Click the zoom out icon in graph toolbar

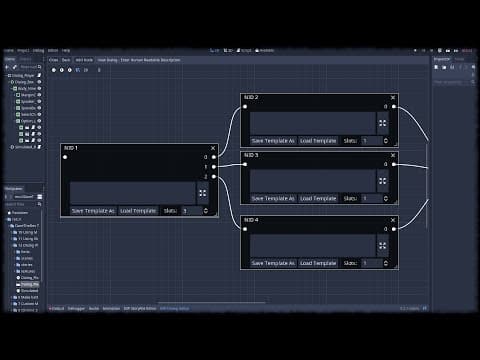(x=54, y=70)
